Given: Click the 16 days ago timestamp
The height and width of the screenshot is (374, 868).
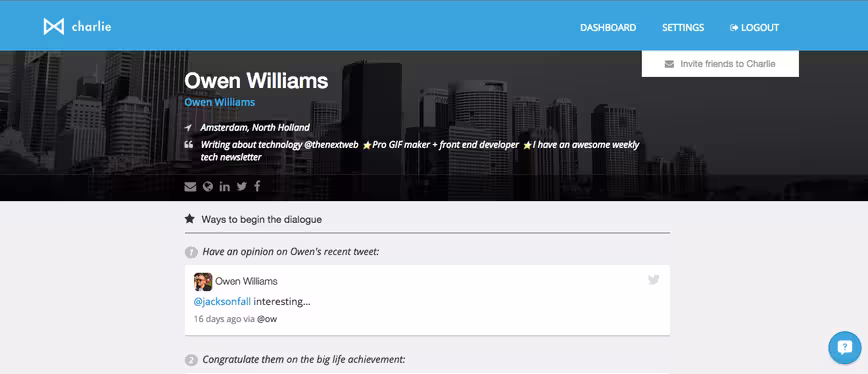Looking at the screenshot, I should (x=217, y=319).
